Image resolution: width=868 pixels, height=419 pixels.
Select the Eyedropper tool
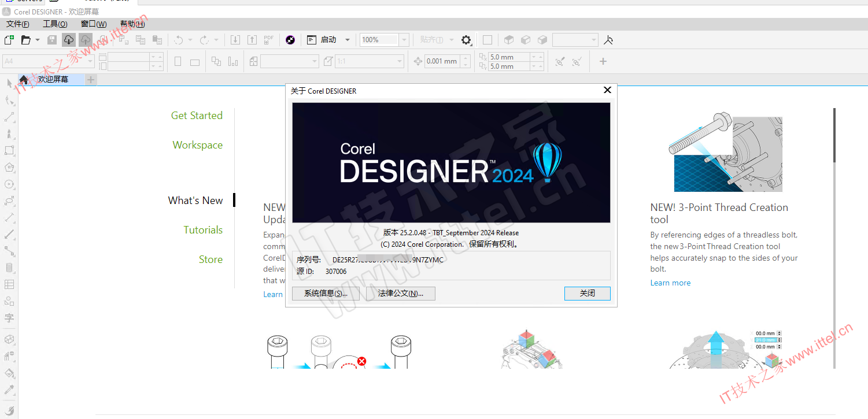(x=9, y=390)
